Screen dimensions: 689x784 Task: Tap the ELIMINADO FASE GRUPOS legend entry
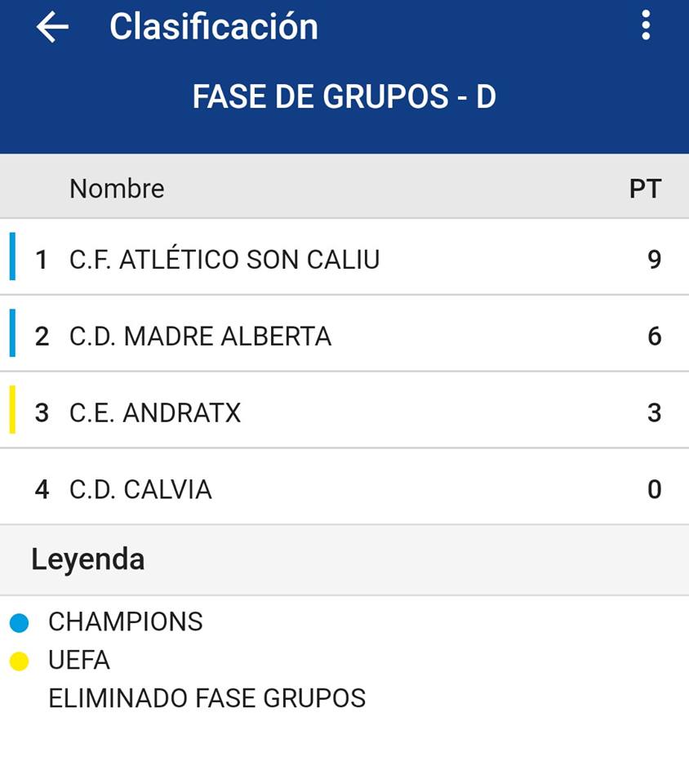(x=207, y=699)
